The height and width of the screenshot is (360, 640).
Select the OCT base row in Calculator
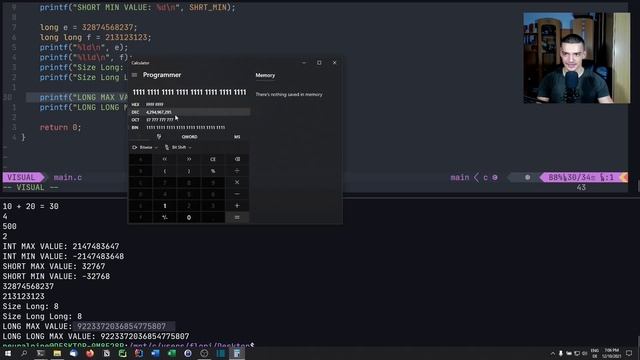[190, 120]
